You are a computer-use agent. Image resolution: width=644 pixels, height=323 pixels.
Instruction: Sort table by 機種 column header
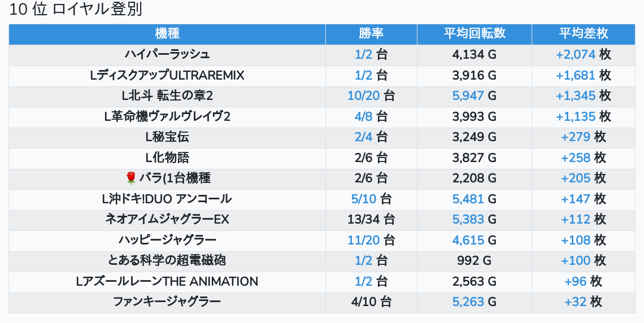point(167,34)
